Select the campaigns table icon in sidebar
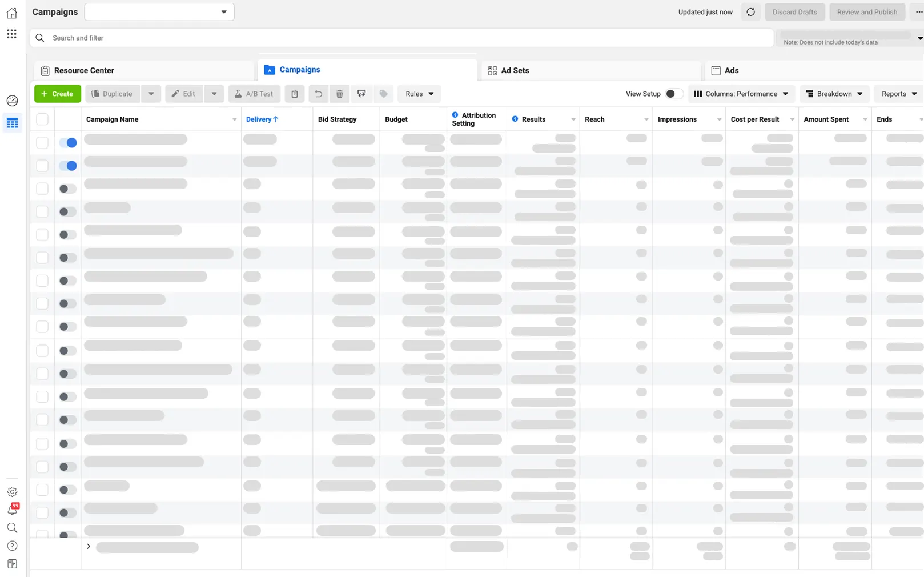924x577 pixels. pos(12,123)
